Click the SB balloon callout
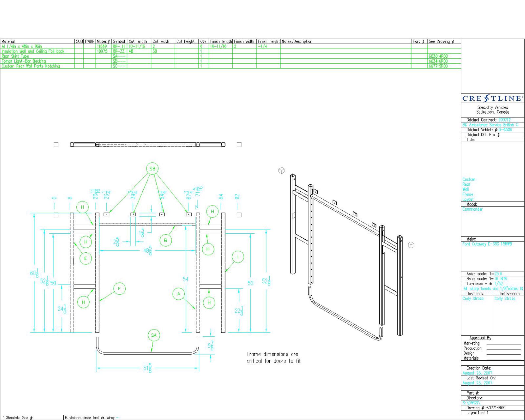The height and width of the screenshot is (420, 525). tap(152, 169)
